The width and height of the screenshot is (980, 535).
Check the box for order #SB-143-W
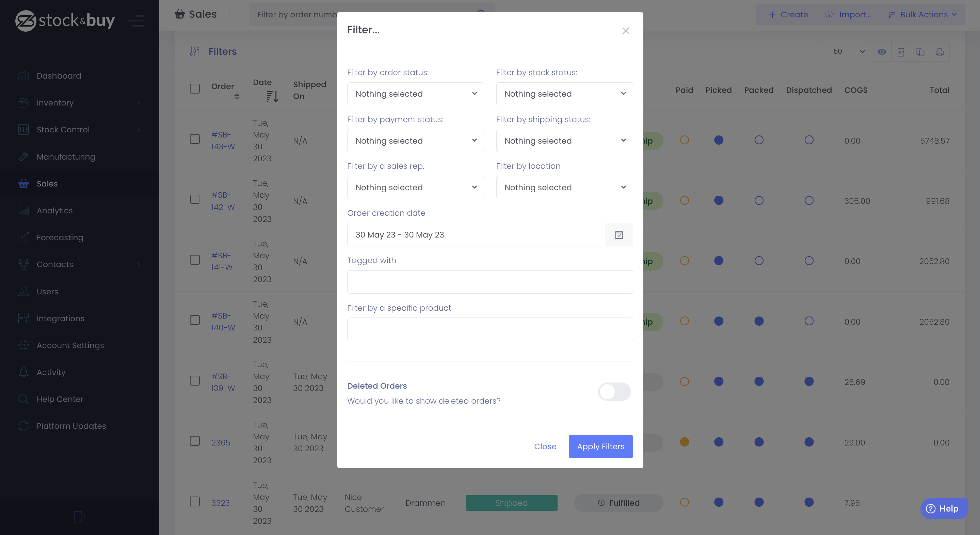tap(195, 139)
